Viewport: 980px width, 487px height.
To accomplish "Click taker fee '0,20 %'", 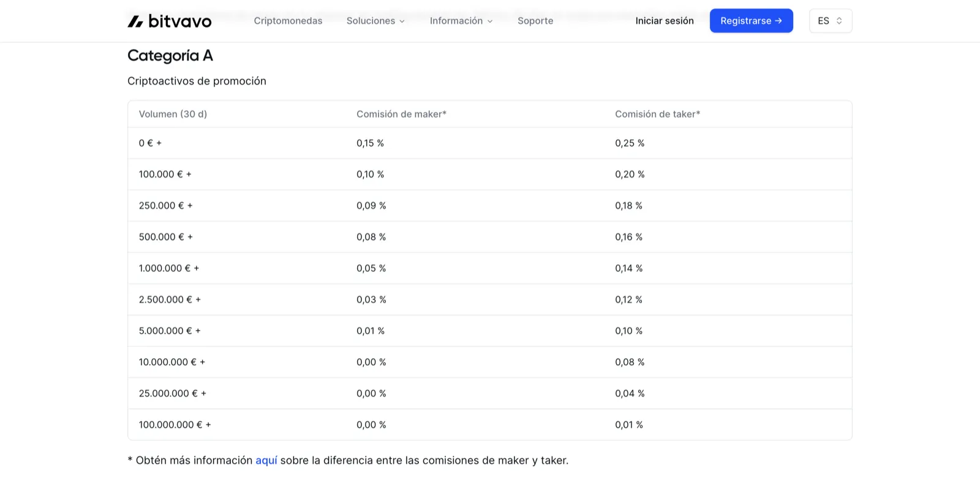I will (x=630, y=174).
